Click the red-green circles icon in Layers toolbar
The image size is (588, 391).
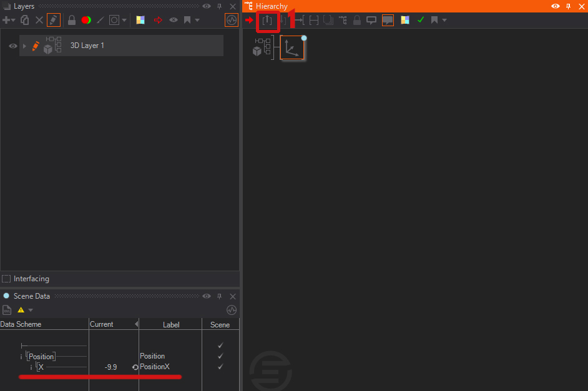tap(86, 20)
